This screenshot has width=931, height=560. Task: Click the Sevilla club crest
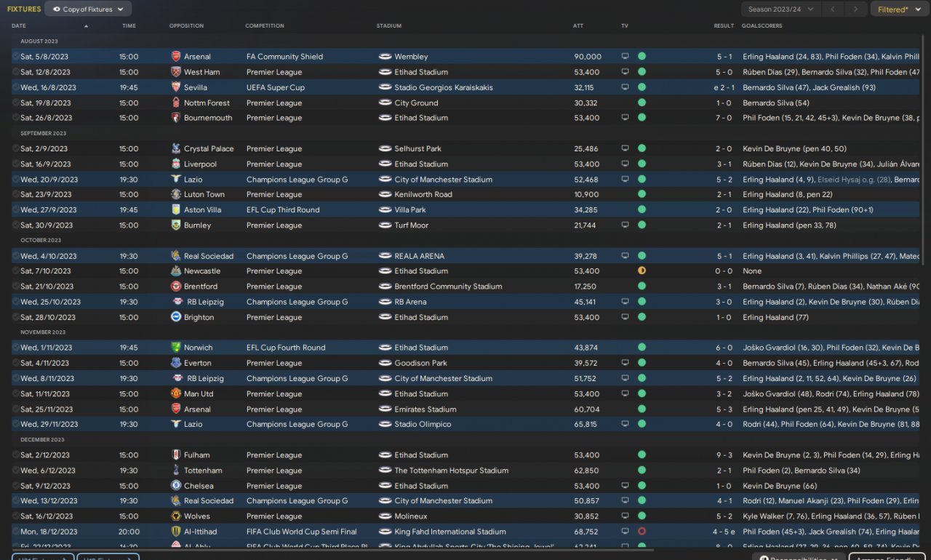tap(175, 87)
